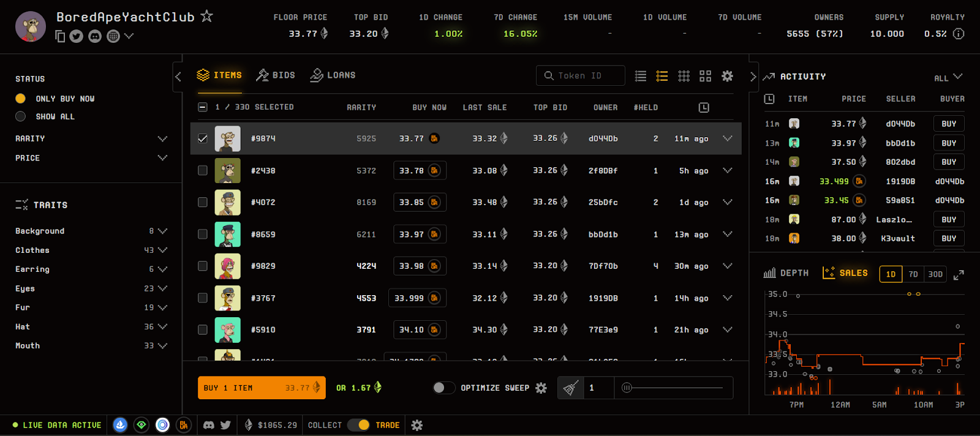Open Twitter link in status bar
980x436 pixels.
[x=225, y=425]
